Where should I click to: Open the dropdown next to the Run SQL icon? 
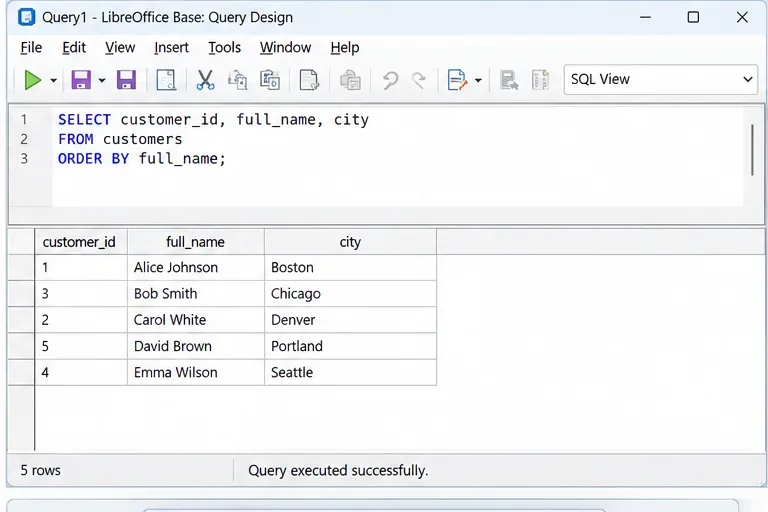click(478, 80)
